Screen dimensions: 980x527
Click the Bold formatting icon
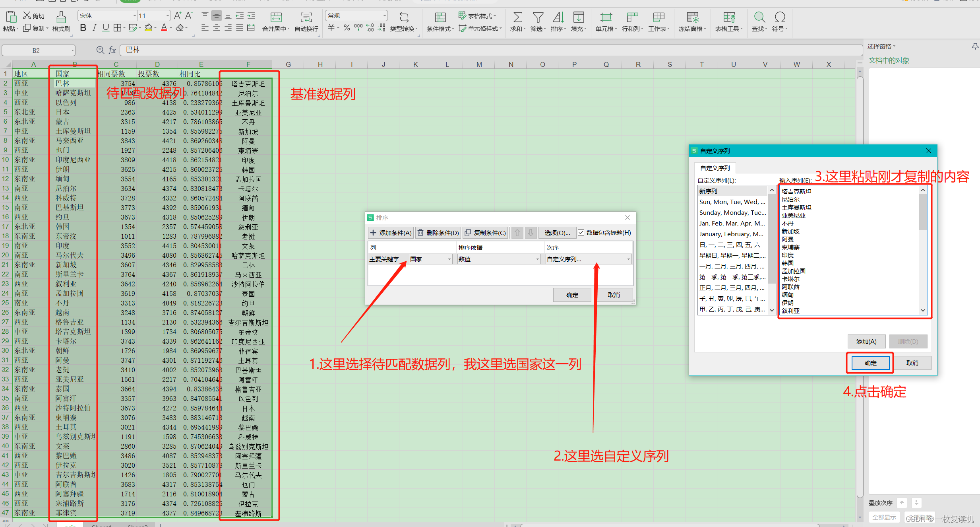(x=83, y=28)
